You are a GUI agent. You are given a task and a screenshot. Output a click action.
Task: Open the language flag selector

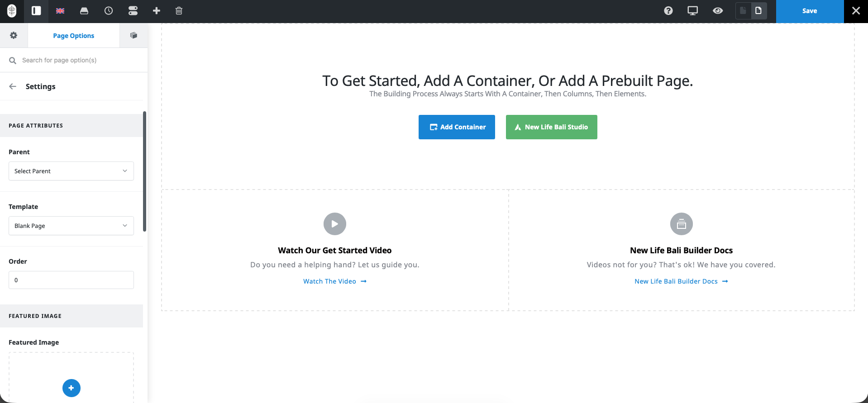60,11
